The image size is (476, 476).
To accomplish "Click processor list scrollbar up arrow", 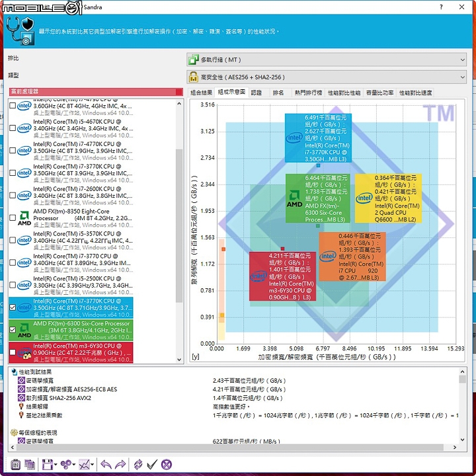I will pyautogui.click(x=179, y=104).
